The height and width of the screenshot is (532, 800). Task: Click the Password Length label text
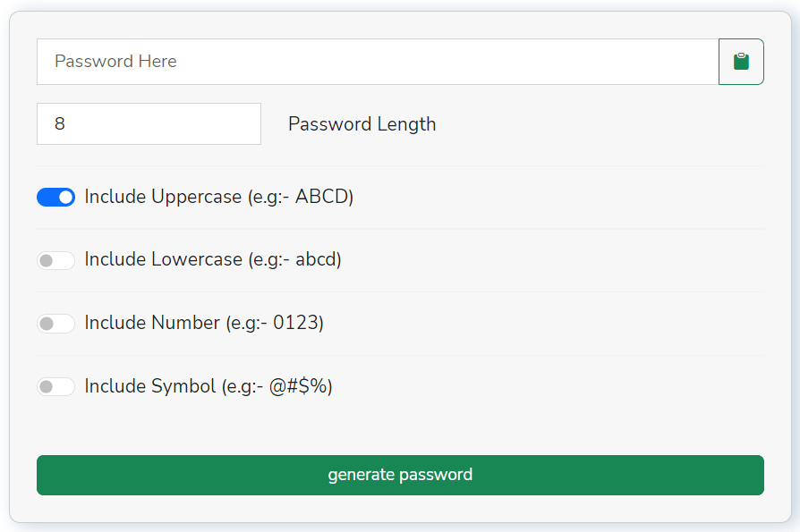[x=362, y=124]
